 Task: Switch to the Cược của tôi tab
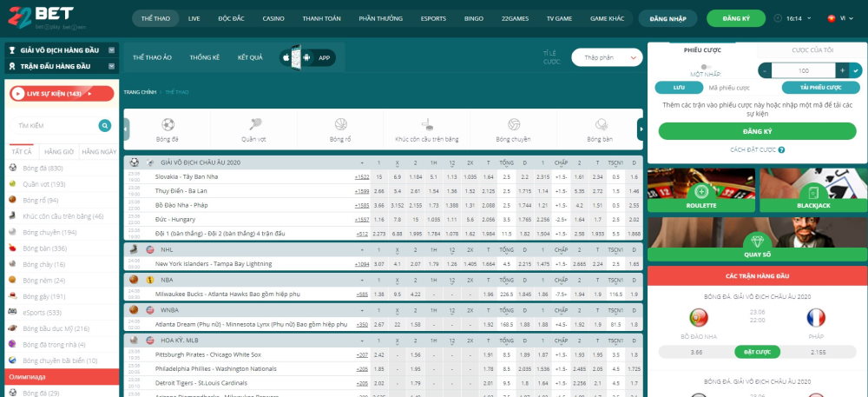coord(811,50)
